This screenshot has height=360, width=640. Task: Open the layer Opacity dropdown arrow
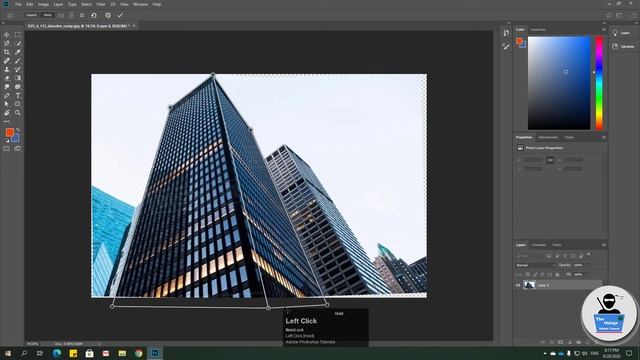point(588,265)
